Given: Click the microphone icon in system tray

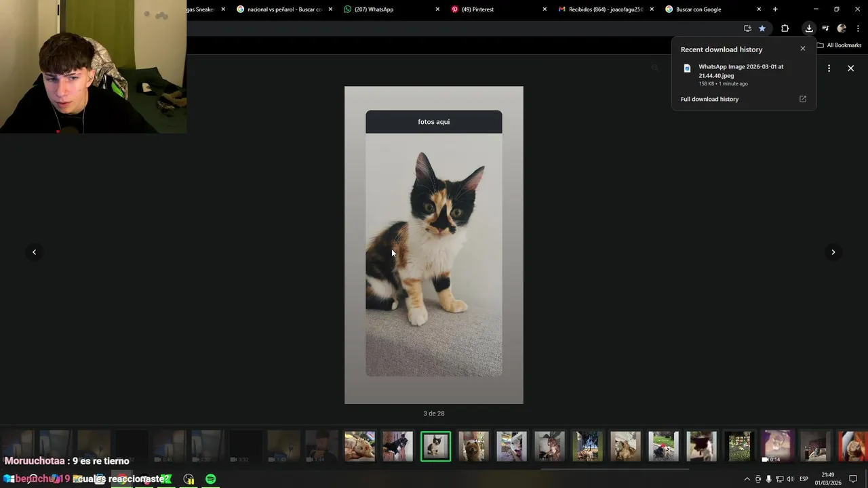Looking at the screenshot, I should click(768, 479).
